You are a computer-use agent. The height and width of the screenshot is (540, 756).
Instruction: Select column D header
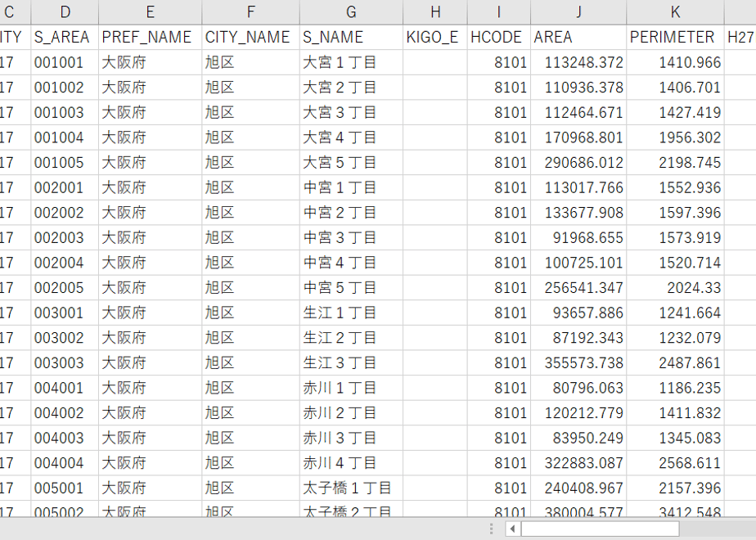pyautogui.click(x=65, y=12)
